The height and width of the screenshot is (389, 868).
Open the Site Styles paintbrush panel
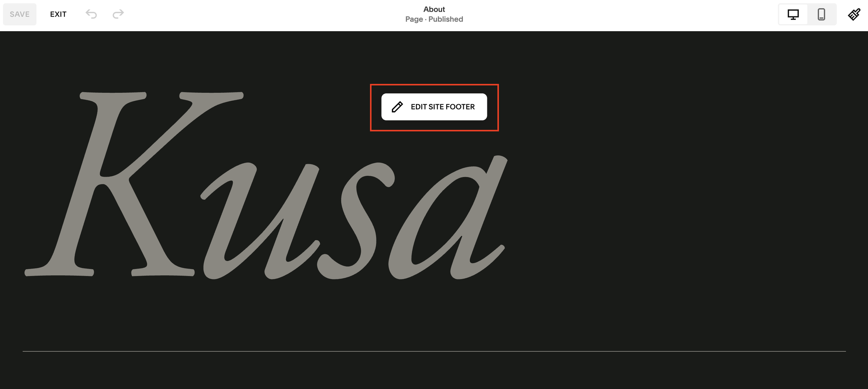click(854, 14)
